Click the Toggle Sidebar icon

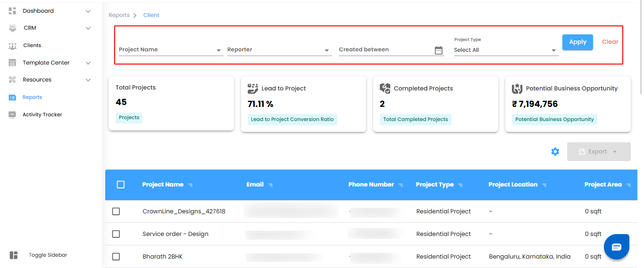point(14,255)
